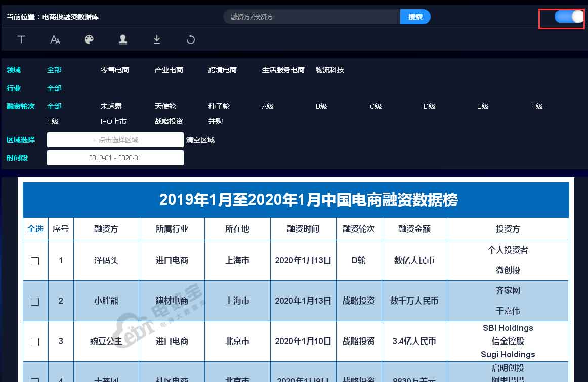Click the 2020年1月10日 date cell

[x=303, y=341]
